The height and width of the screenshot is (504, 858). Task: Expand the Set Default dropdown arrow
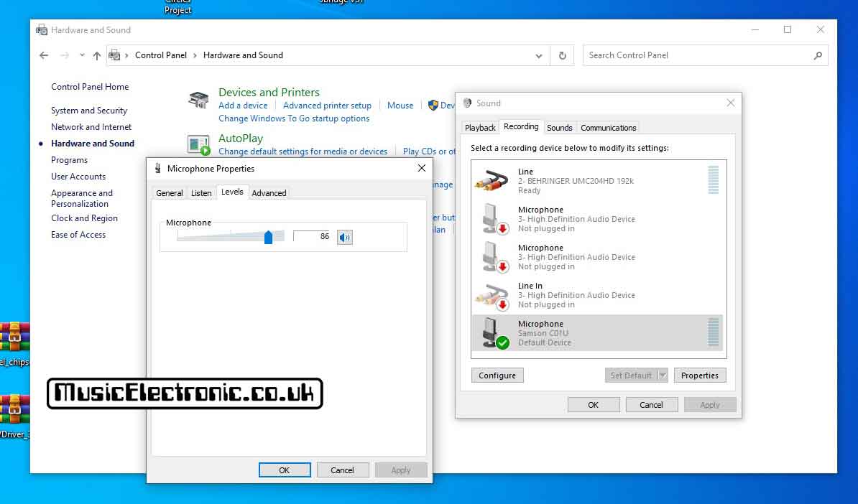coord(663,375)
